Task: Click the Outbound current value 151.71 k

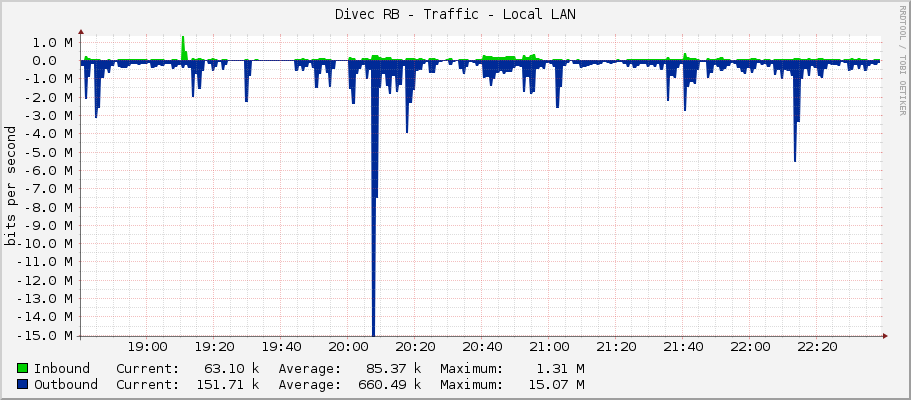Action: point(228,384)
